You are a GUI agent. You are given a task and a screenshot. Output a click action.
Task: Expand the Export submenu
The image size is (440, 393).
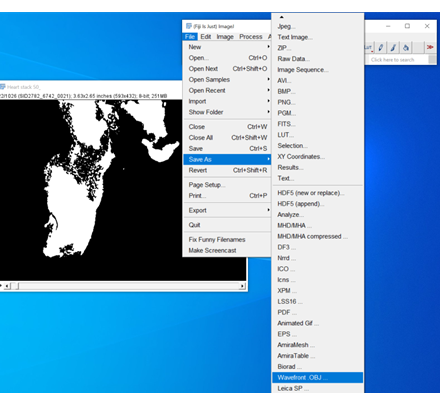(227, 210)
